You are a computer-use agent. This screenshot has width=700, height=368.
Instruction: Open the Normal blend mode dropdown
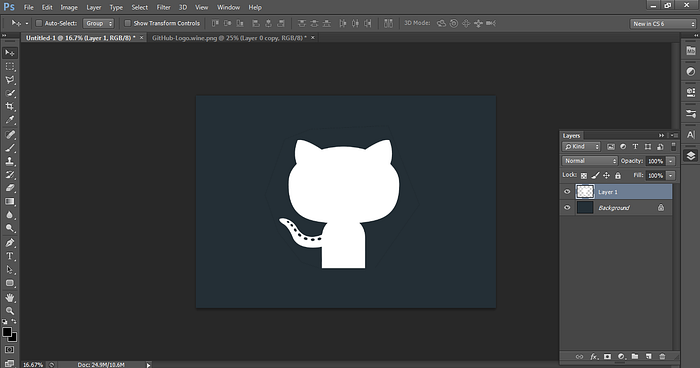click(x=590, y=161)
